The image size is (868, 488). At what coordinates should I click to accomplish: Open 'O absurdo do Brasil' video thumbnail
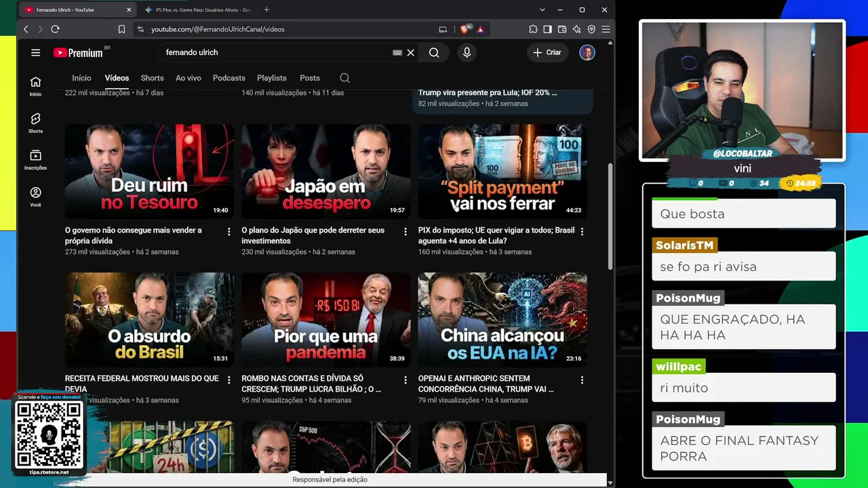(x=149, y=319)
